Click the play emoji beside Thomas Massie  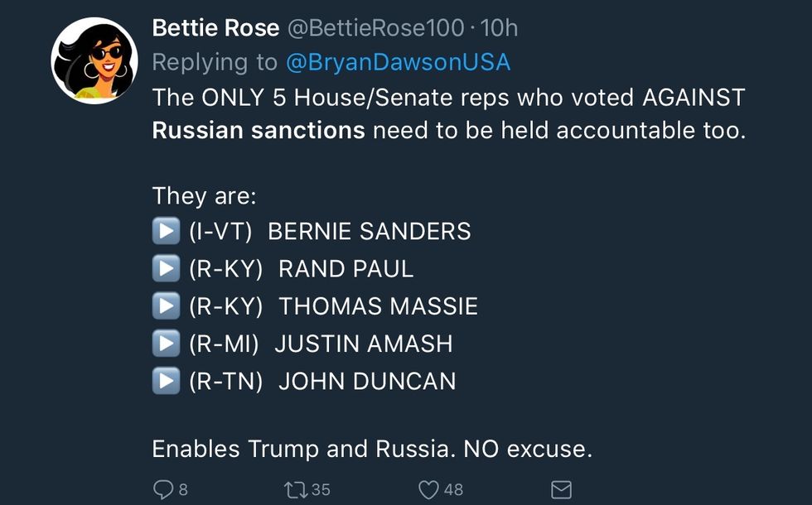(166, 306)
